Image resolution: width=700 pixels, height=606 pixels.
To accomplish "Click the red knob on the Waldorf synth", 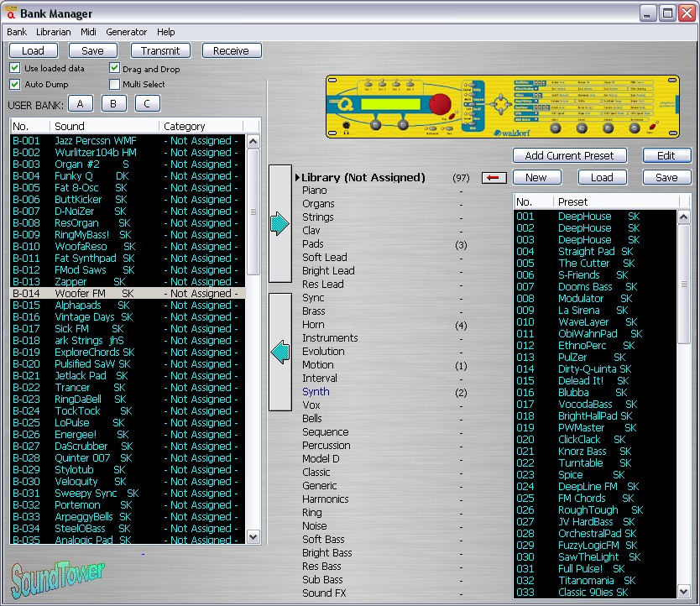I will 438,105.
